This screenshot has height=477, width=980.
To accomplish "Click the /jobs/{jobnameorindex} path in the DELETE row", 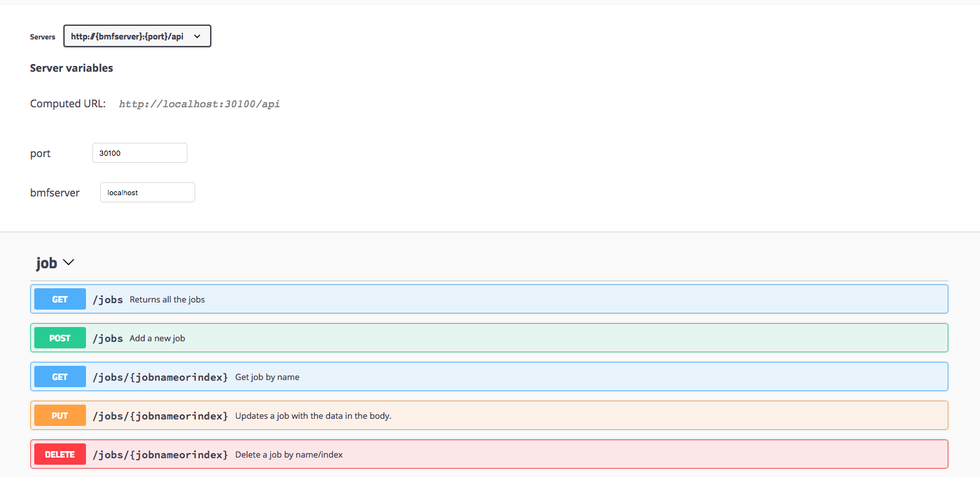I will point(160,454).
